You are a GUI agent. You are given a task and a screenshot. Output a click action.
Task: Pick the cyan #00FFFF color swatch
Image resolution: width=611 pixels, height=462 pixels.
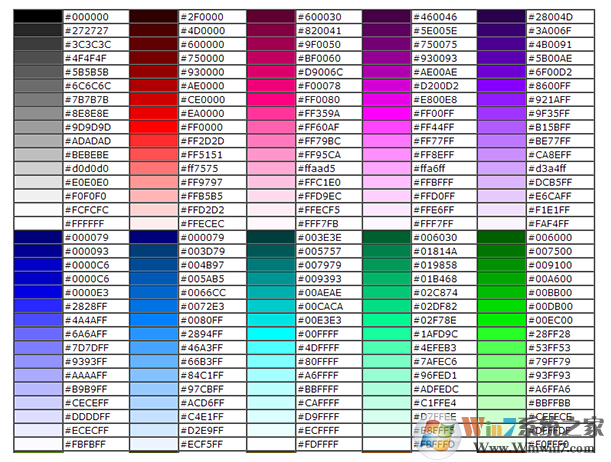269,333
